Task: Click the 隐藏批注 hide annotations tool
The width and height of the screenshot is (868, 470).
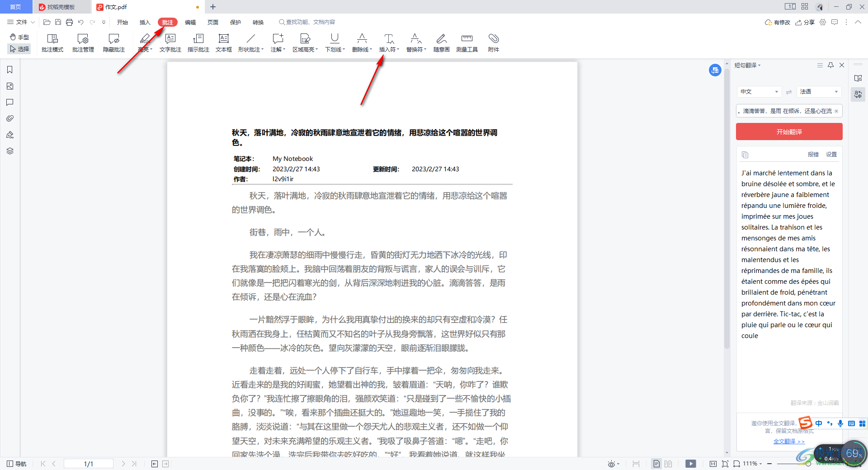Action: click(x=114, y=43)
